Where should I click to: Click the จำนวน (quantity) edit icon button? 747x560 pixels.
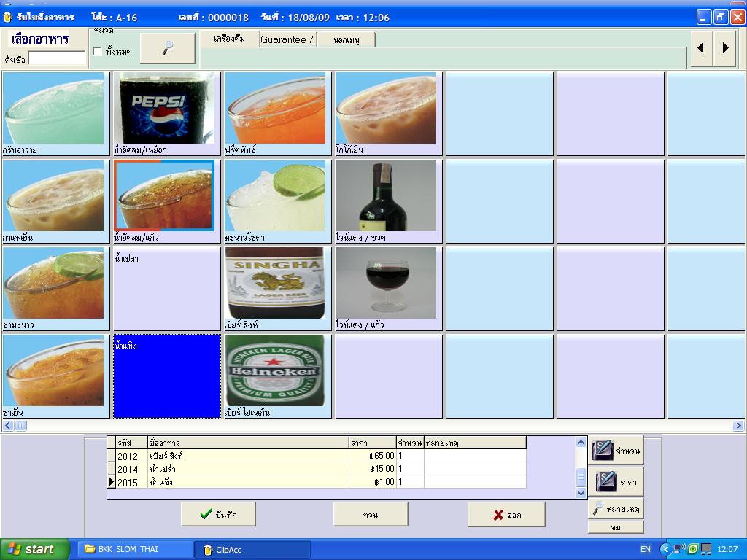coord(616,451)
